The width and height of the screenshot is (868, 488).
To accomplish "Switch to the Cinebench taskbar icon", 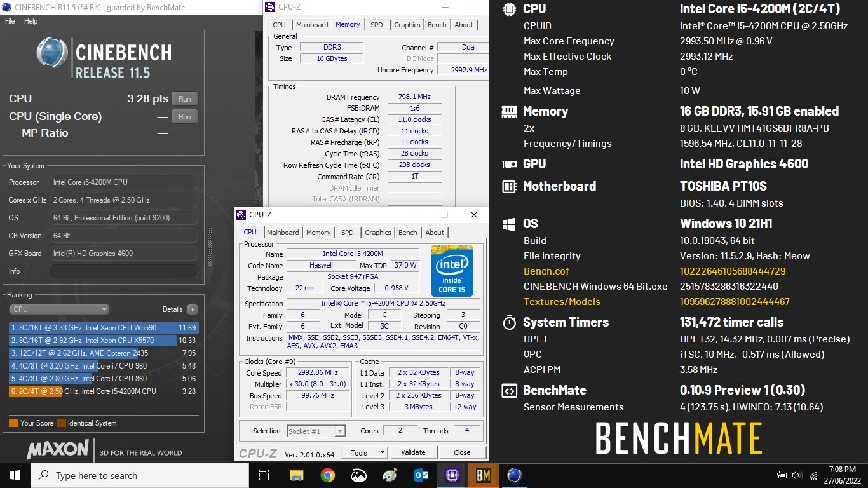I will tap(514, 475).
